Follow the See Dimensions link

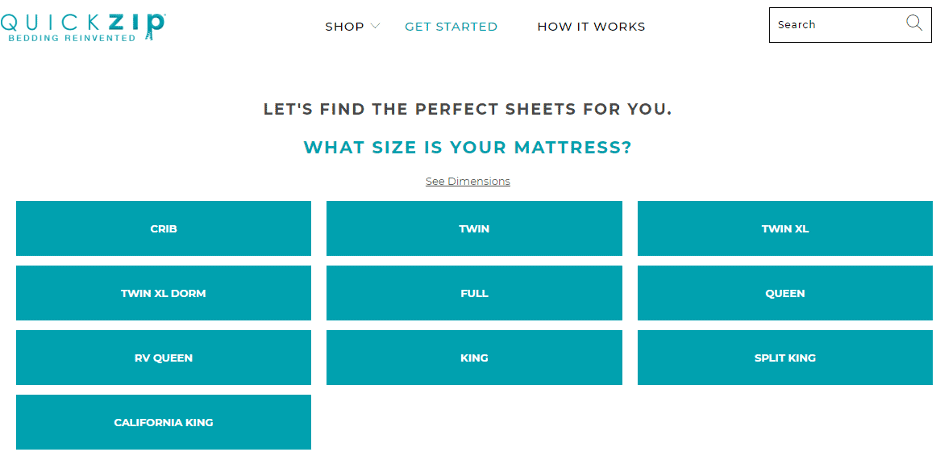pos(467,181)
